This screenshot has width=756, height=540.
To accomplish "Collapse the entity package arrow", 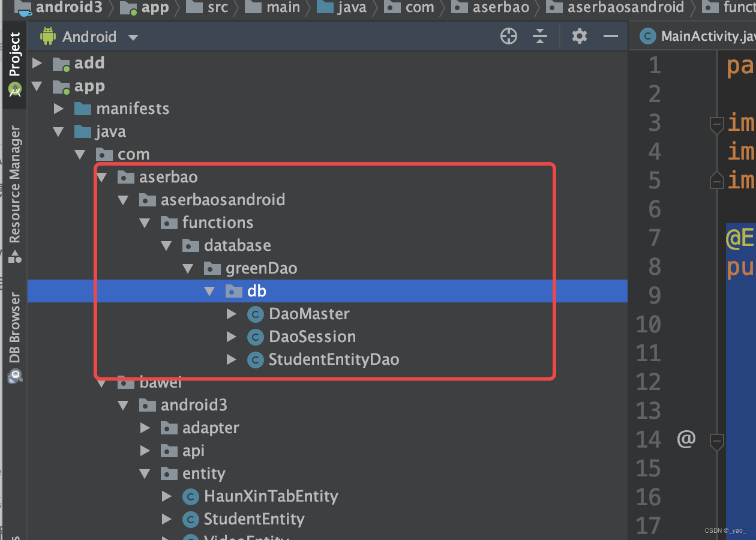I will click(145, 473).
